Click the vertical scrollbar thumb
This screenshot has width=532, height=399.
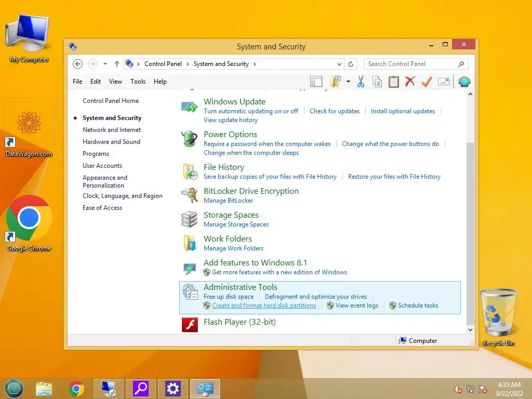[x=470, y=233]
